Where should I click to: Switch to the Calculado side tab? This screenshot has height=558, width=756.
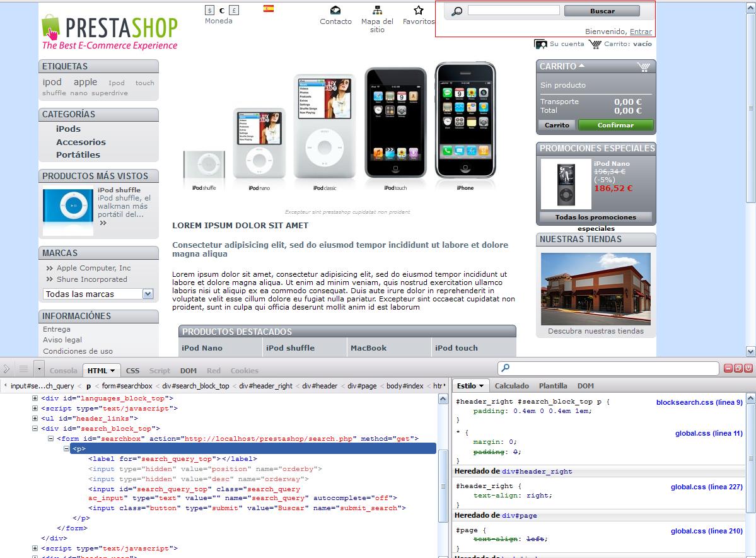pos(511,386)
